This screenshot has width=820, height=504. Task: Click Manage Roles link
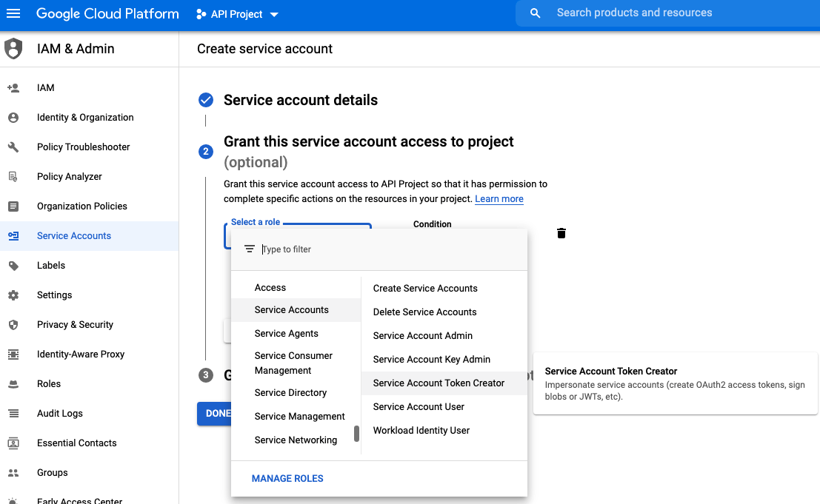(287, 478)
